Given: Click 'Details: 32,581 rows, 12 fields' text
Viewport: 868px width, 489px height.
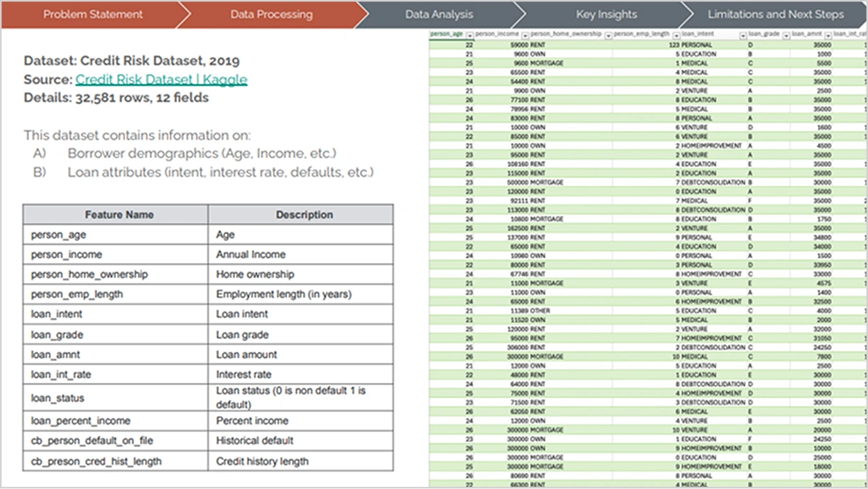Looking at the screenshot, I should [x=116, y=98].
